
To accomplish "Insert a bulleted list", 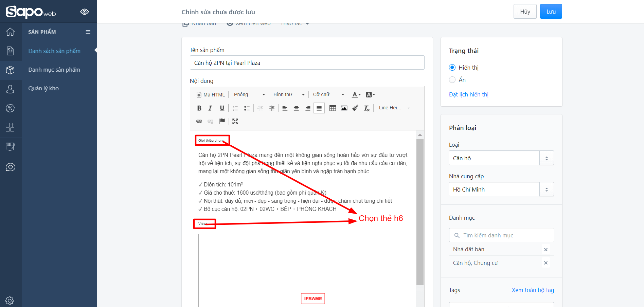I will click(247, 108).
